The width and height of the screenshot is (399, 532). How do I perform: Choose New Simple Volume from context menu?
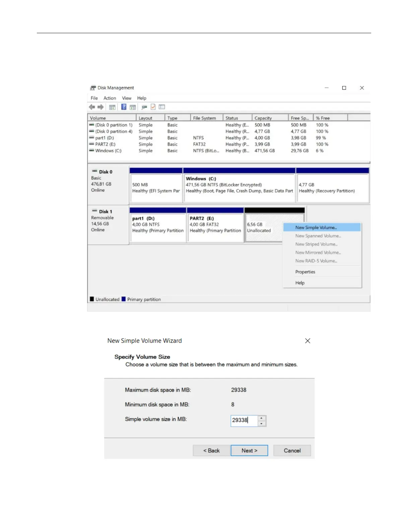[x=322, y=227]
